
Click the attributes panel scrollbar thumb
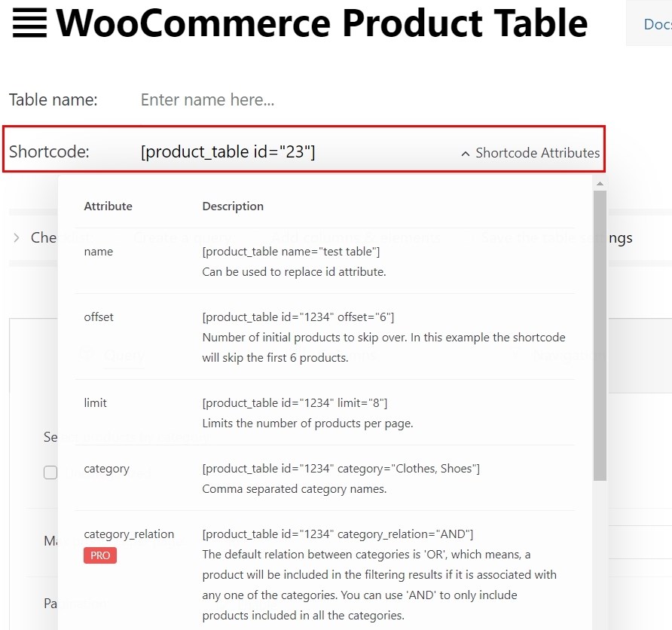click(600, 335)
